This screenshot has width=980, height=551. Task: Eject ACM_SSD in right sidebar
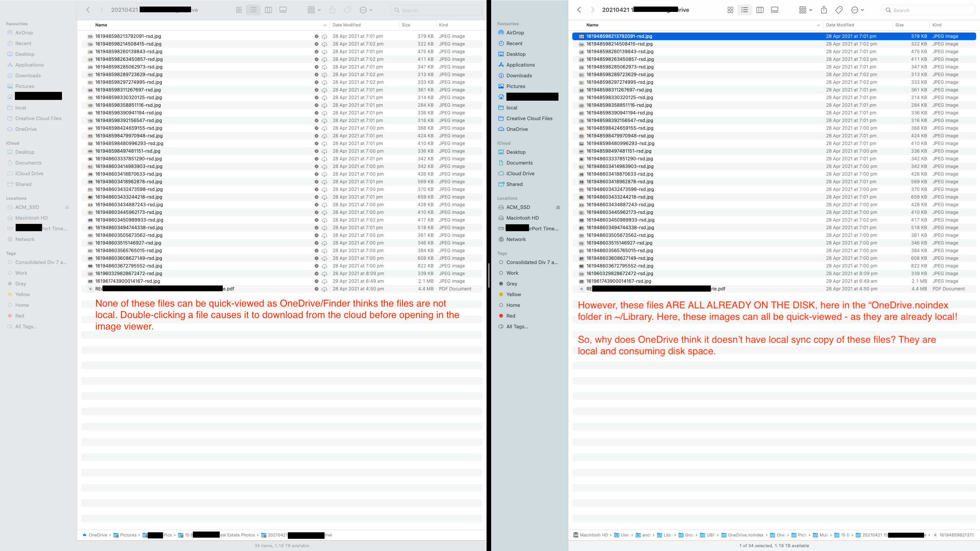tap(558, 207)
